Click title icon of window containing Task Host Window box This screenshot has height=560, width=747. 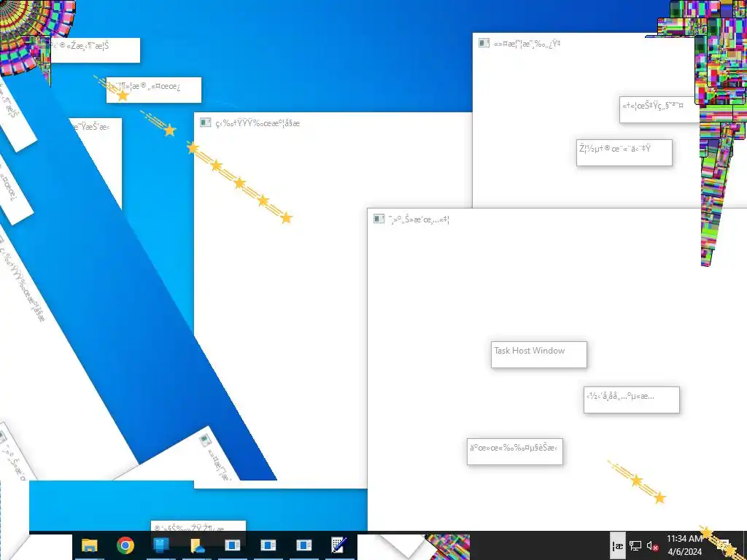tap(379, 219)
